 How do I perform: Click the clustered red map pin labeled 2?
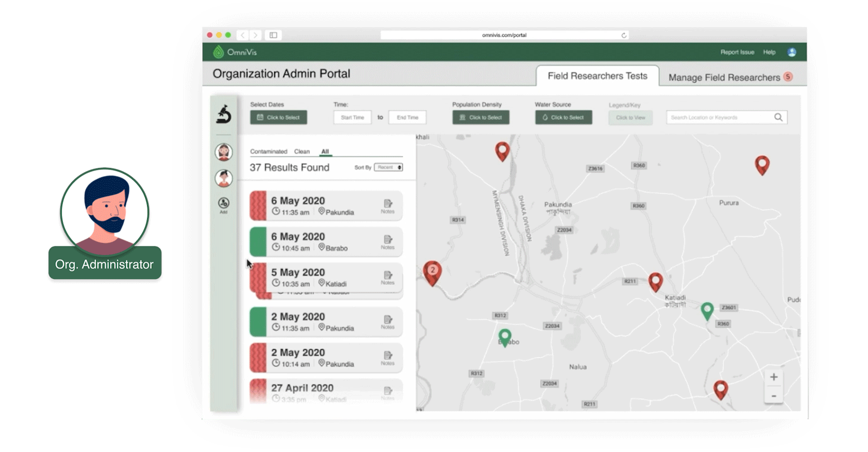click(432, 273)
